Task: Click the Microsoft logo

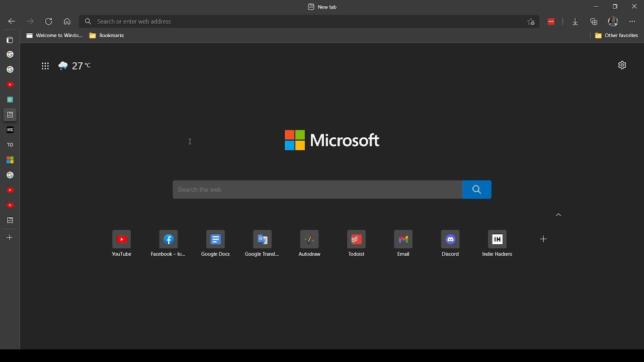Action: [x=332, y=140]
